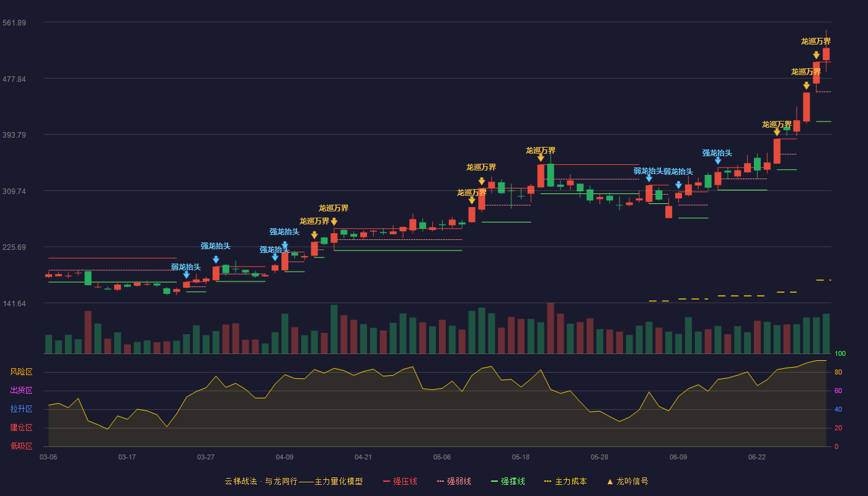Click the 03-27 date label
The height and width of the screenshot is (496, 868).
[206, 457]
